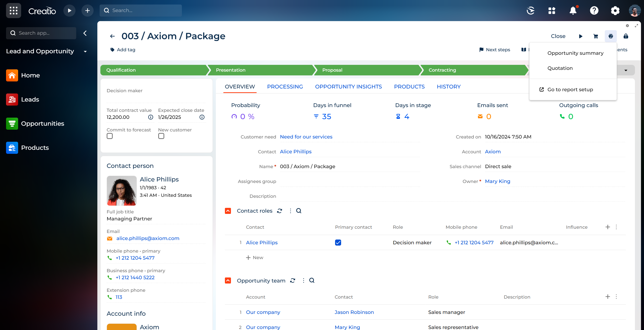
Task: Click the lock icon in the header
Action: 626,36
